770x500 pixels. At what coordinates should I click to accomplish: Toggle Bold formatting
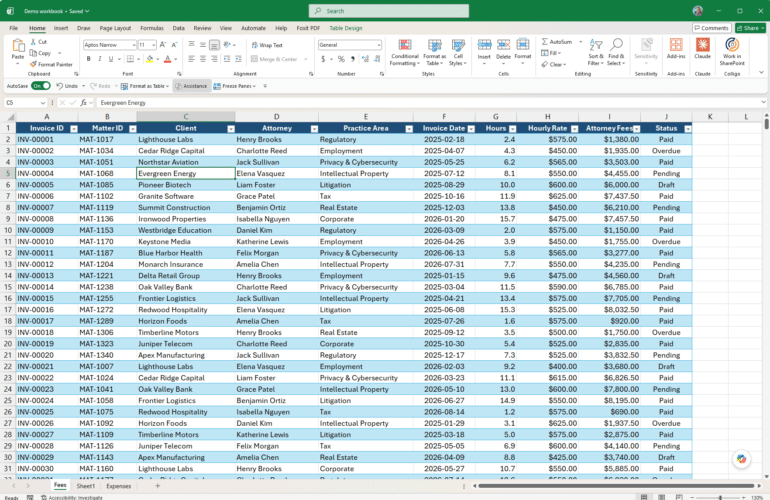point(88,59)
